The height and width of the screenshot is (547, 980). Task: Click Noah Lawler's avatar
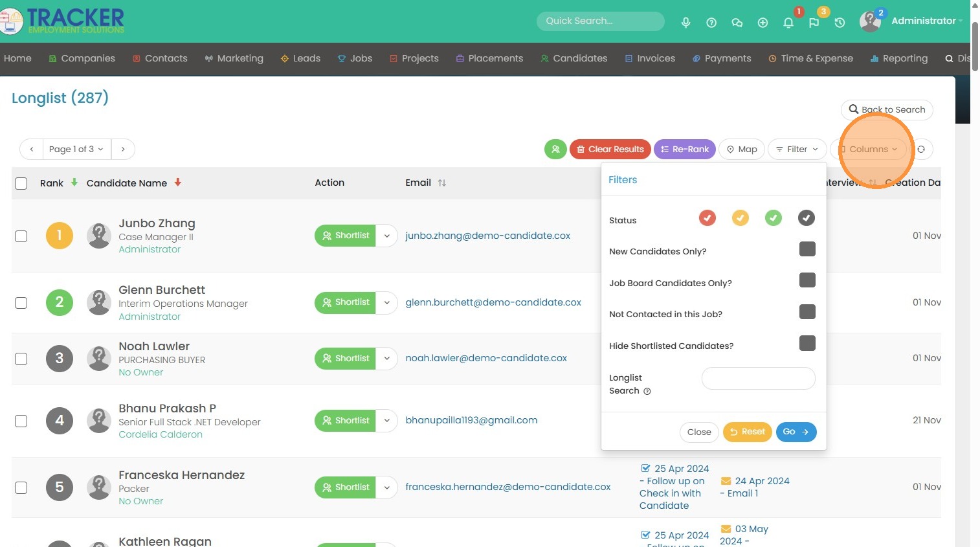point(99,358)
